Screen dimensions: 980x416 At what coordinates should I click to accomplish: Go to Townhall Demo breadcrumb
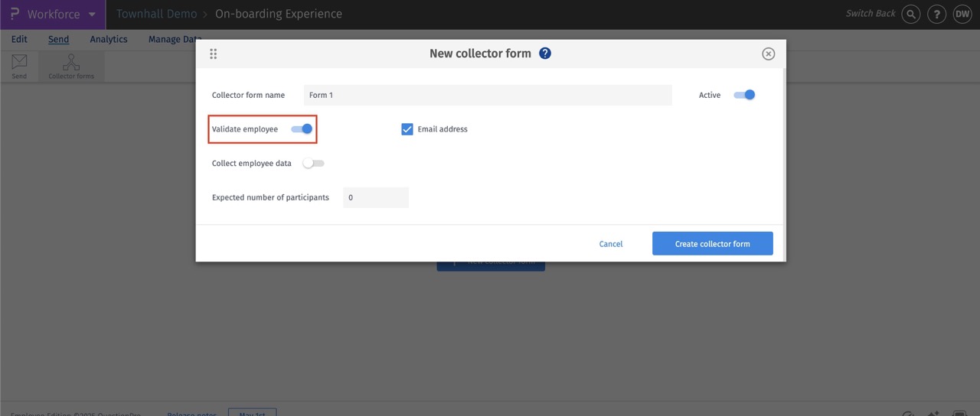[156, 14]
